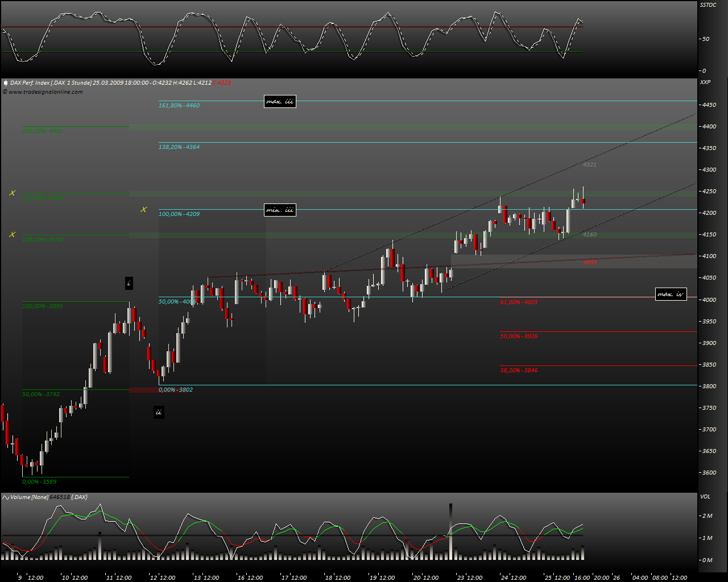Viewport: 728px width, 582px height.
Task: Click the green '0,00% - 3589' label
Action: [39, 482]
